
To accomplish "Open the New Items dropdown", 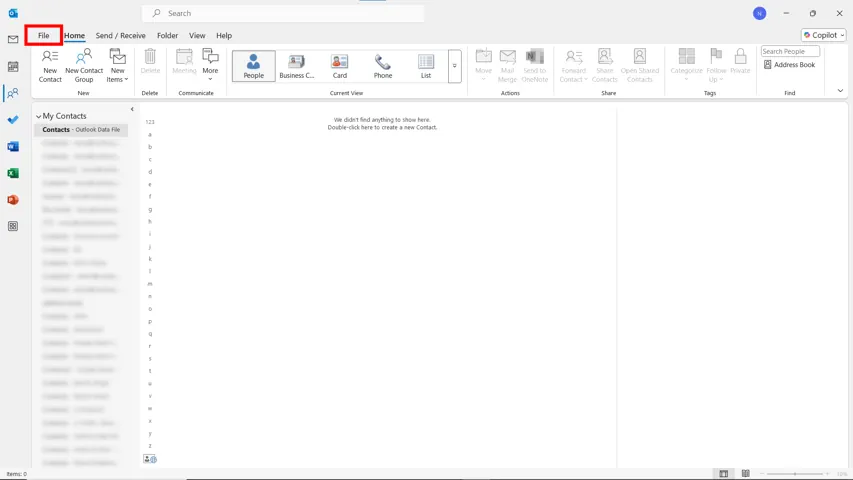I will pyautogui.click(x=118, y=65).
